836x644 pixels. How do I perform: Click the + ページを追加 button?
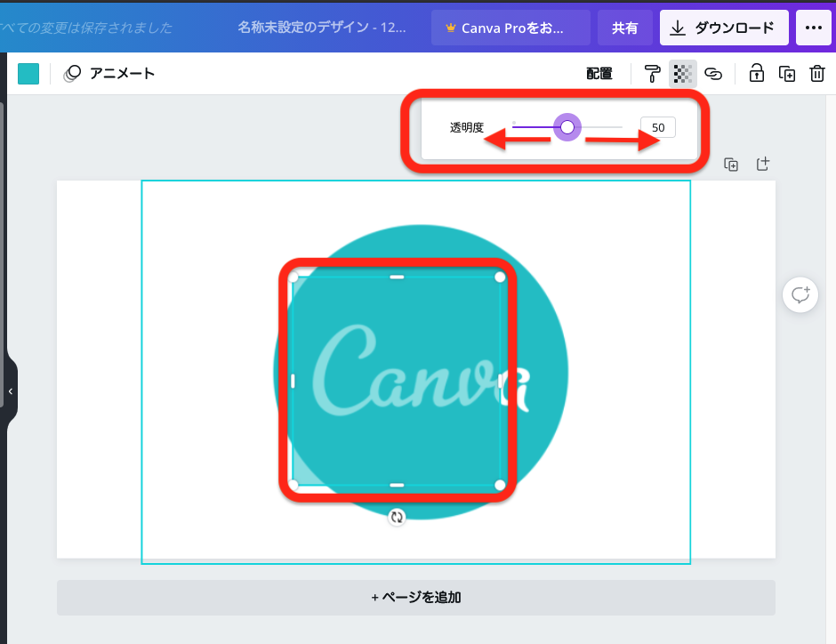tap(416, 597)
